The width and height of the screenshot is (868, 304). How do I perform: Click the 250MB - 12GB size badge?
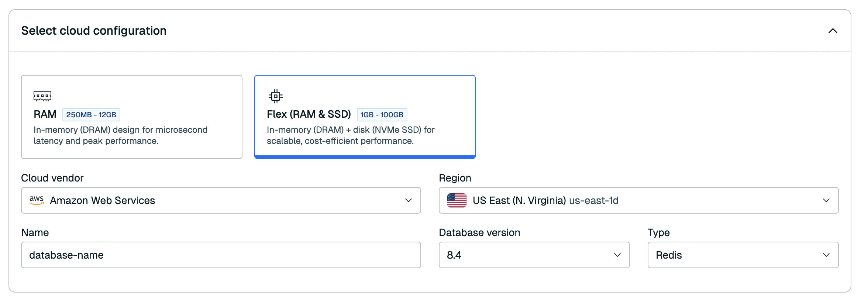pyautogui.click(x=91, y=115)
